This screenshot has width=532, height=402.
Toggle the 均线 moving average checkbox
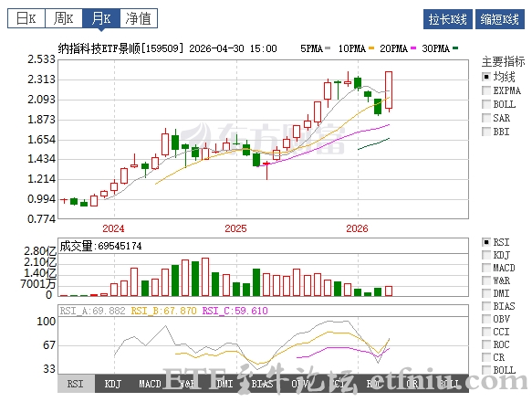click(x=486, y=77)
